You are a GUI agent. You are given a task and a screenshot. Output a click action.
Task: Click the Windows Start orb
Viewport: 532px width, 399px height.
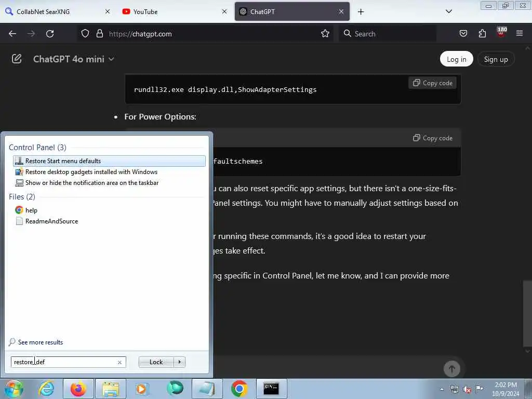(x=14, y=389)
